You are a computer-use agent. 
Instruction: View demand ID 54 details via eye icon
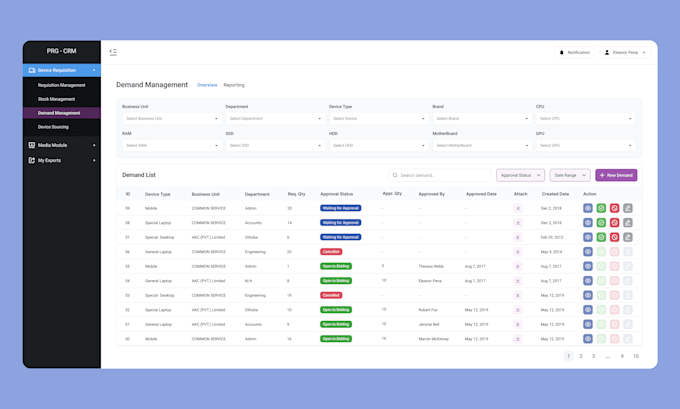pos(588,281)
